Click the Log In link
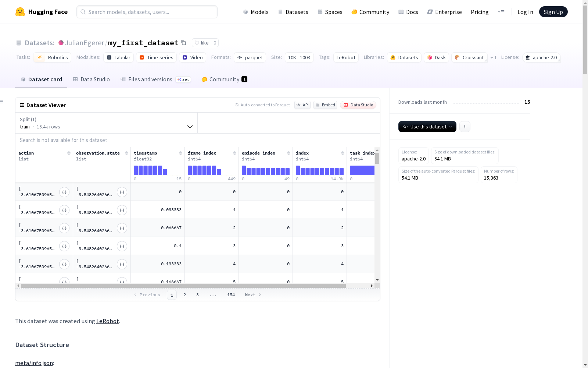This screenshot has height=368, width=588. coord(525,12)
